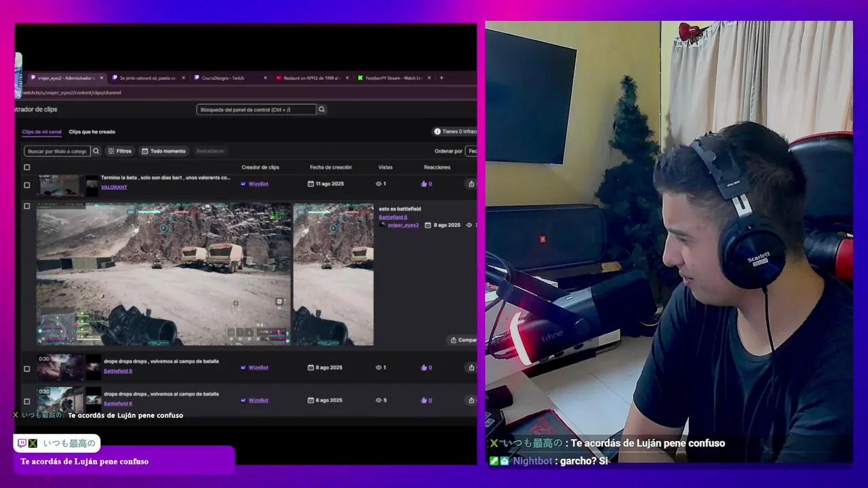
Task: Click eye views icon on row with 5 views
Action: [x=379, y=400]
